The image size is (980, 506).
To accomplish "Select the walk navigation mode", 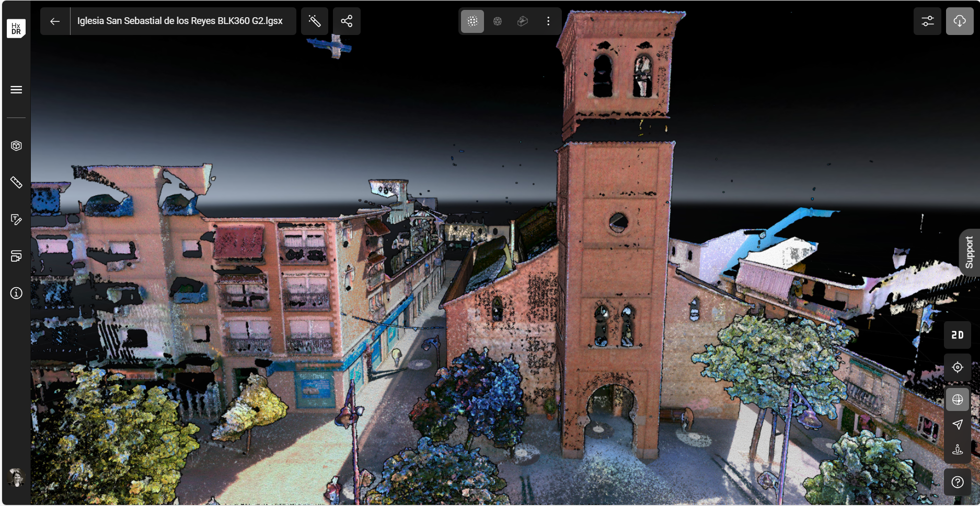I will coord(957,450).
